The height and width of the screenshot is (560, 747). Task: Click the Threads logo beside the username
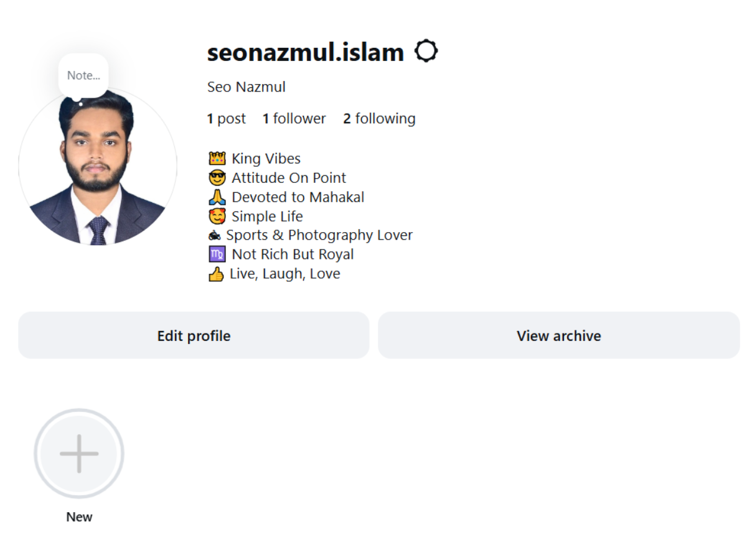(427, 50)
